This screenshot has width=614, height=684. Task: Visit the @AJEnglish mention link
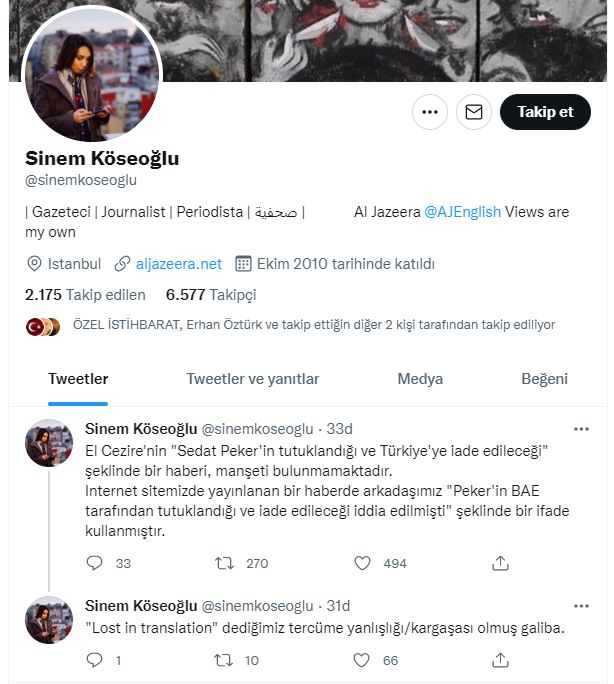pyautogui.click(x=462, y=212)
